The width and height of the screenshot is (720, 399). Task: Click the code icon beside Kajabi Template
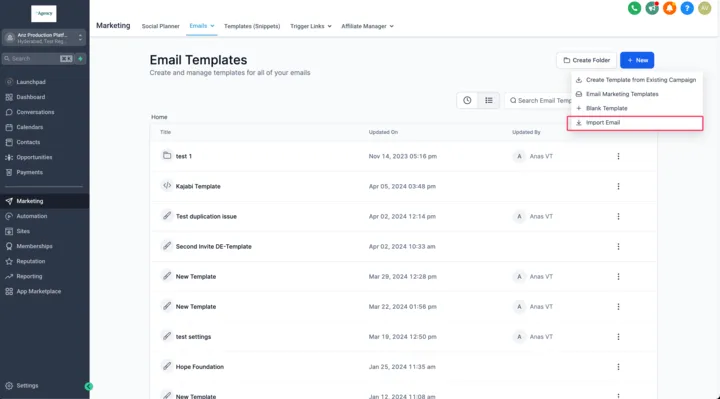(x=167, y=186)
